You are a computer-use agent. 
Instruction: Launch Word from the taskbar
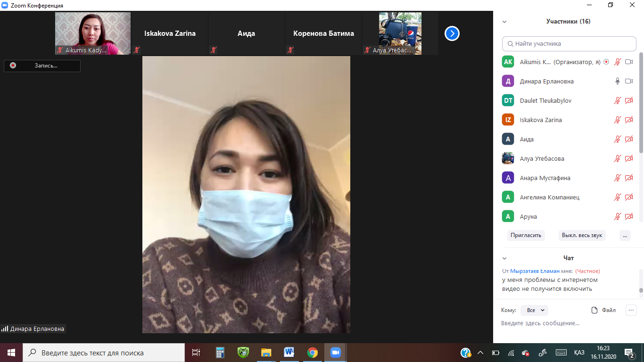(x=289, y=353)
